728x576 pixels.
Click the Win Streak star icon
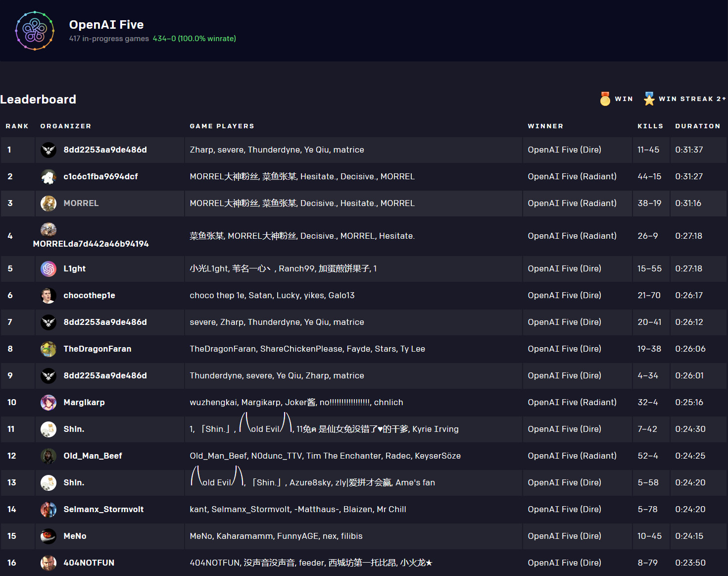pyautogui.click(x=649, y=99)
